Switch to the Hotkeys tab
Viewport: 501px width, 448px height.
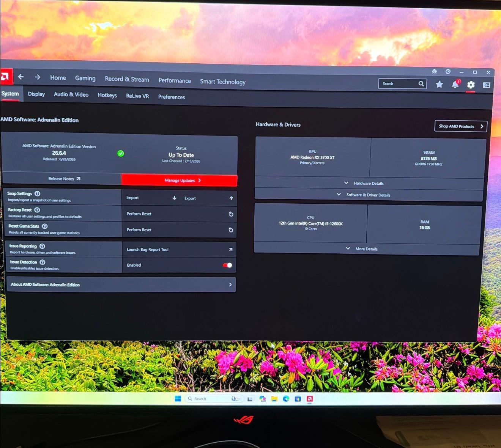point(107,95)
